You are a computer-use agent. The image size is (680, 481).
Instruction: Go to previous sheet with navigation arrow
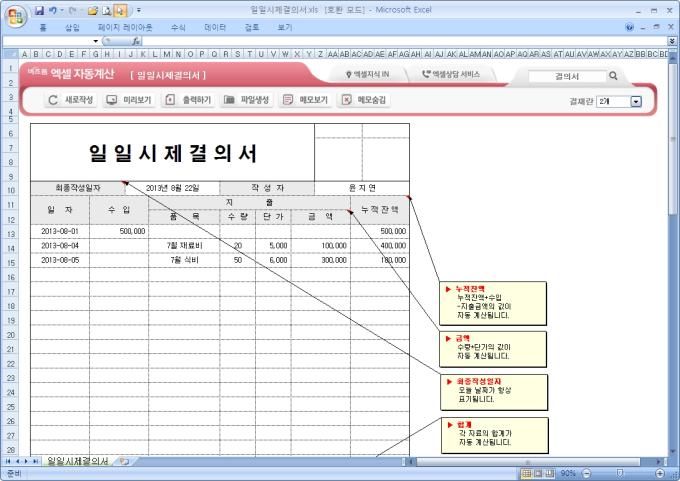[17, 461]
